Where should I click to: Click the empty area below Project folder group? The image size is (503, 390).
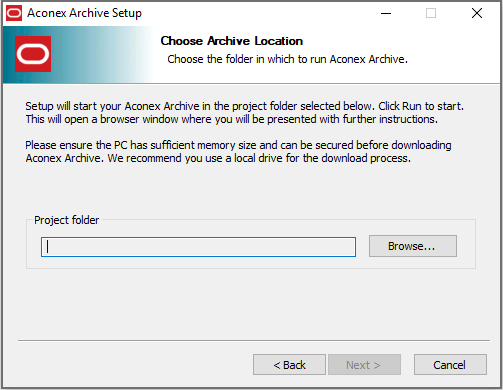pos(251,303)
